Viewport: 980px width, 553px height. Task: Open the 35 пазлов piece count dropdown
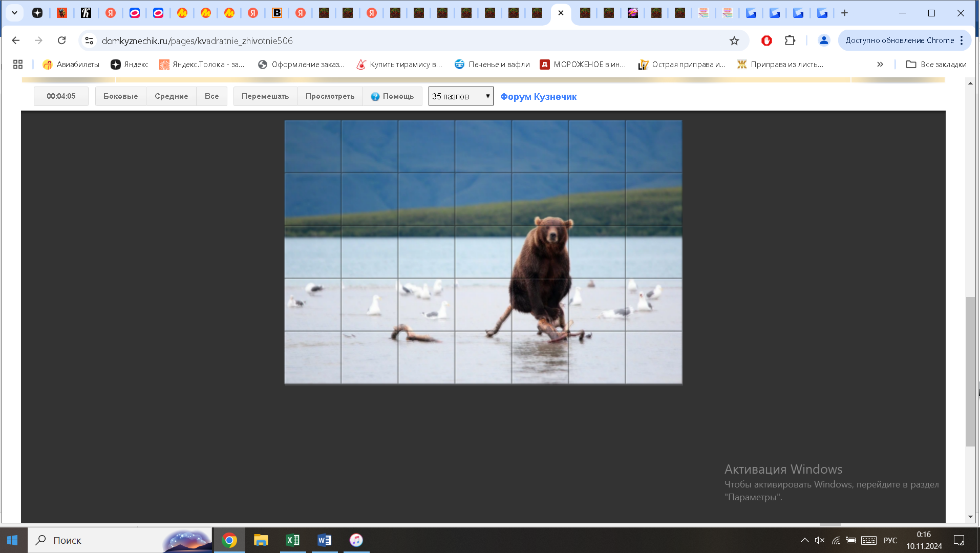click(461, 96)
